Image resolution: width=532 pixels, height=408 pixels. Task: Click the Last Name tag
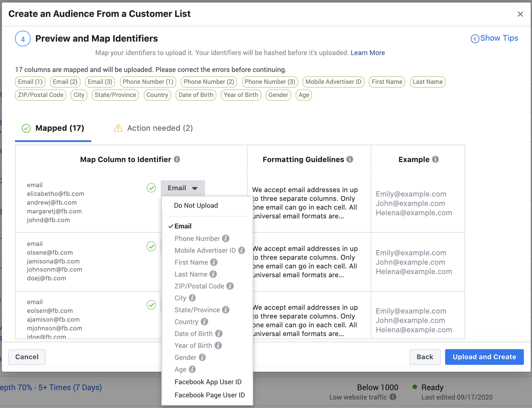428,82
